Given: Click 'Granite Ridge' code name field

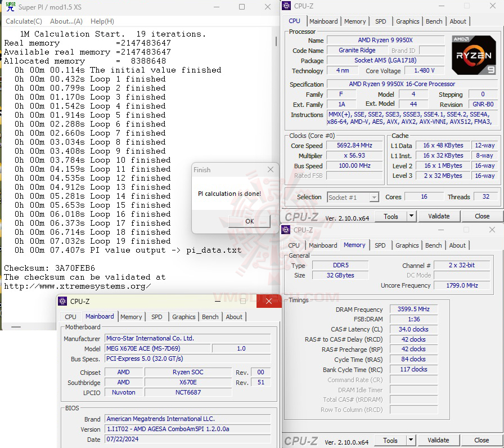Looking at the screenshot, I should tap(357, 50).
